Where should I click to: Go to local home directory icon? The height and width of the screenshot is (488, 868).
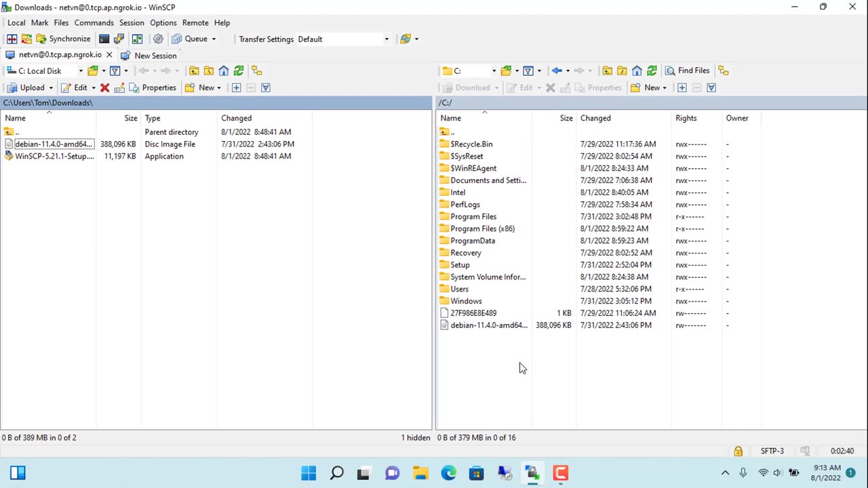224,70
